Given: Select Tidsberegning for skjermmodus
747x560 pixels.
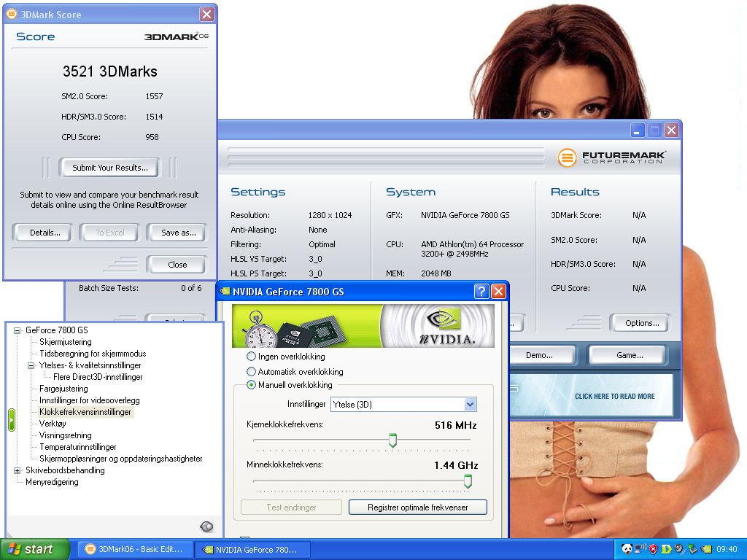Looking at the screenshot, I should coord(93,354).
